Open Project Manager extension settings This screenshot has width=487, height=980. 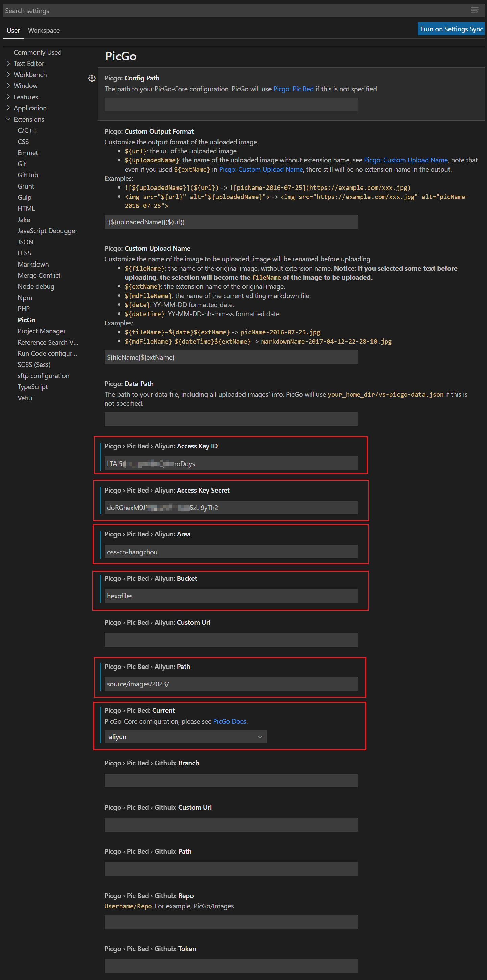pos(42,331)
